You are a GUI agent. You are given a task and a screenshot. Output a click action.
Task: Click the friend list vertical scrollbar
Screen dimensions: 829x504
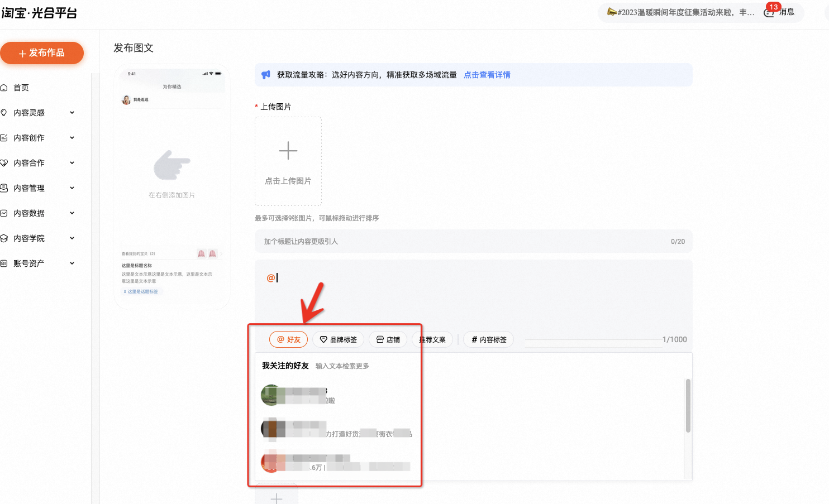coord(688,406)
